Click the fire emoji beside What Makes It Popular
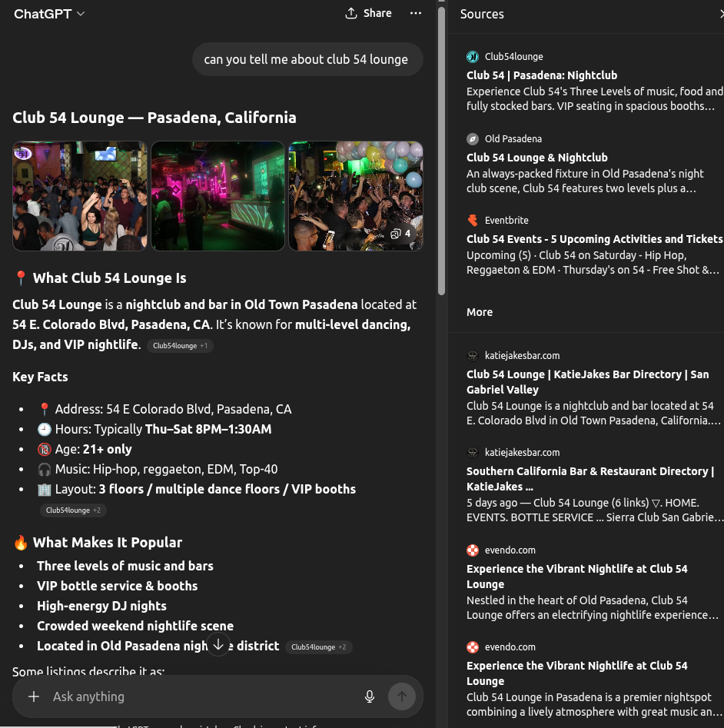The height and width of the screenshot is (728, 724). tap(21, 542)
